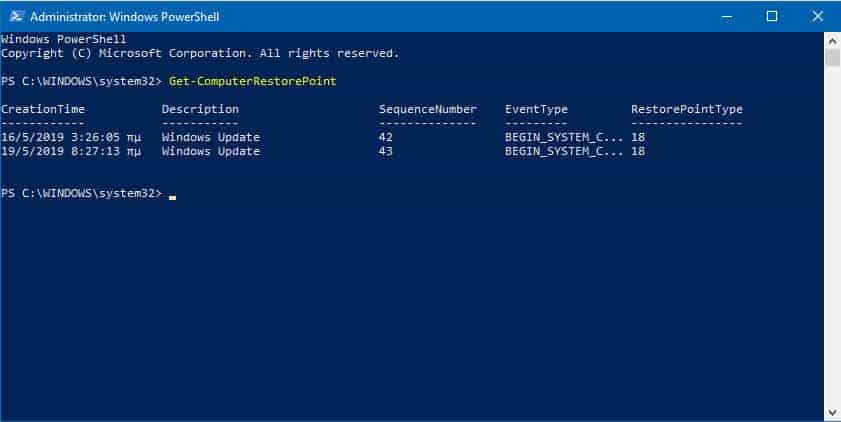Click the SequenceNumber column header
841x422 pixels.
point(427,109)
